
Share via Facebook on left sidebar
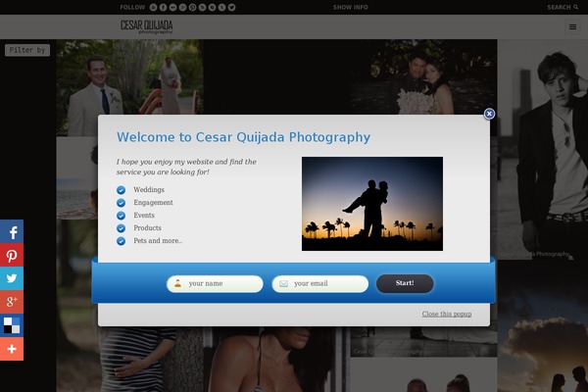12,231
